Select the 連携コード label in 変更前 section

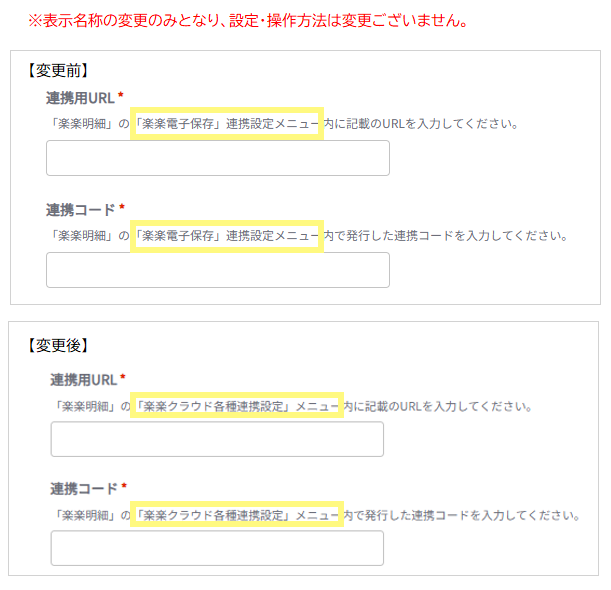[80, 209]
